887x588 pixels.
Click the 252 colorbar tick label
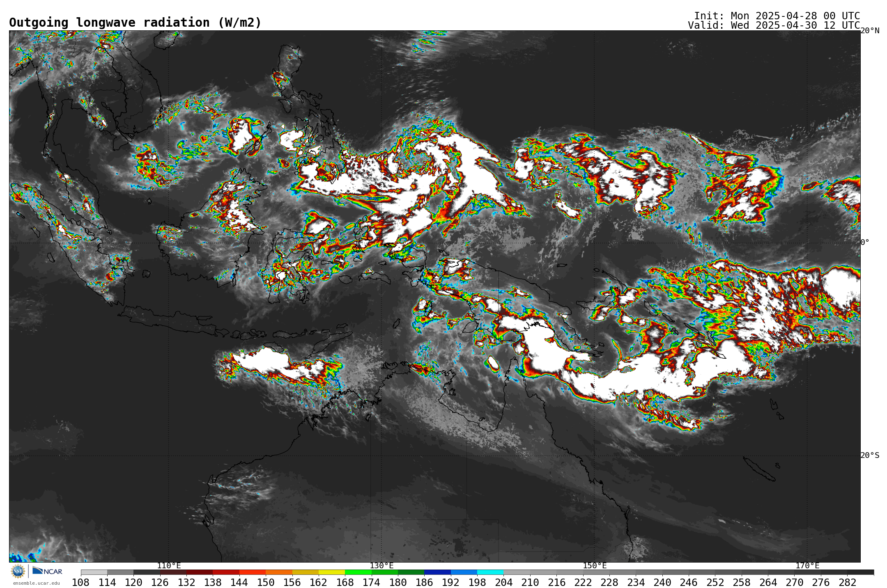[x=715, y=582]
